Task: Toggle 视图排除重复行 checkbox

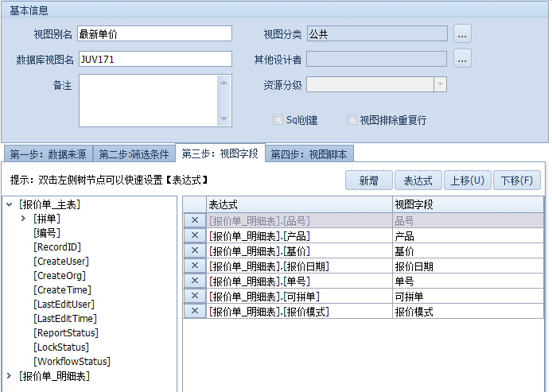Action: 352,120
